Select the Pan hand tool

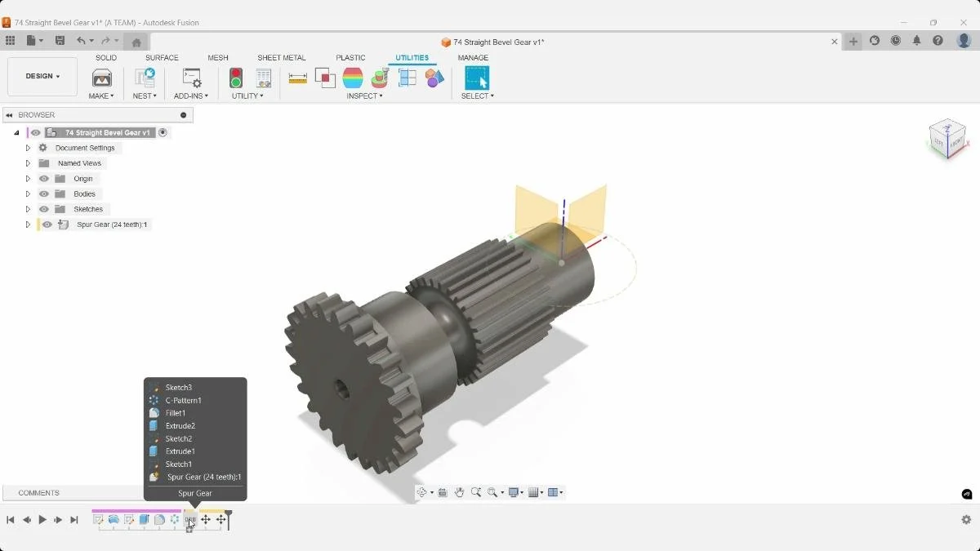point(459,492)
